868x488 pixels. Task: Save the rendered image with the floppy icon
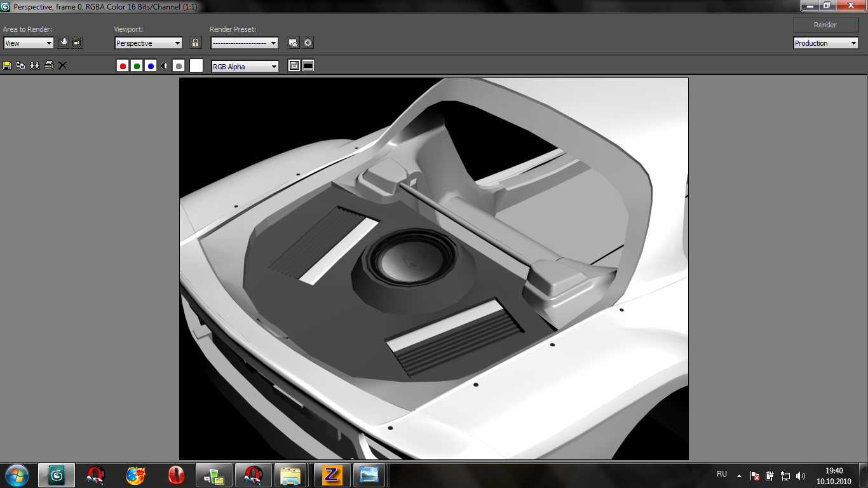(8, 65)
